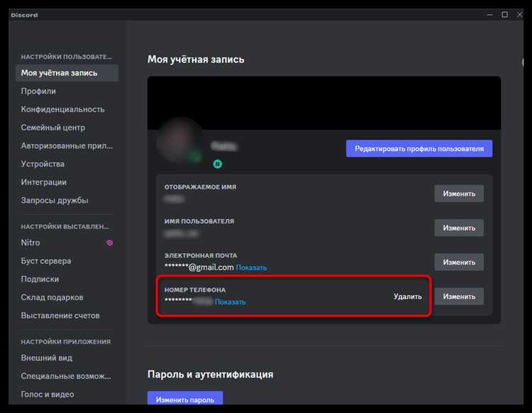Click Изменить next to Имя пользователя

(459, 228)
